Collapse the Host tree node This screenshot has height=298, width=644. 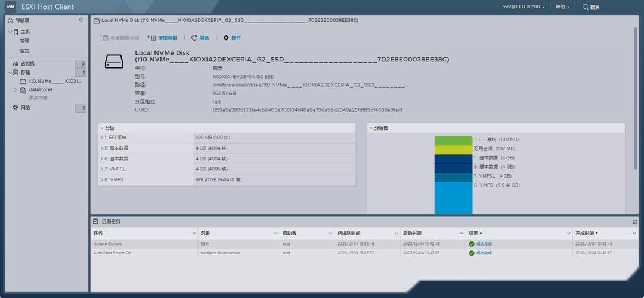tap(10, 32)
